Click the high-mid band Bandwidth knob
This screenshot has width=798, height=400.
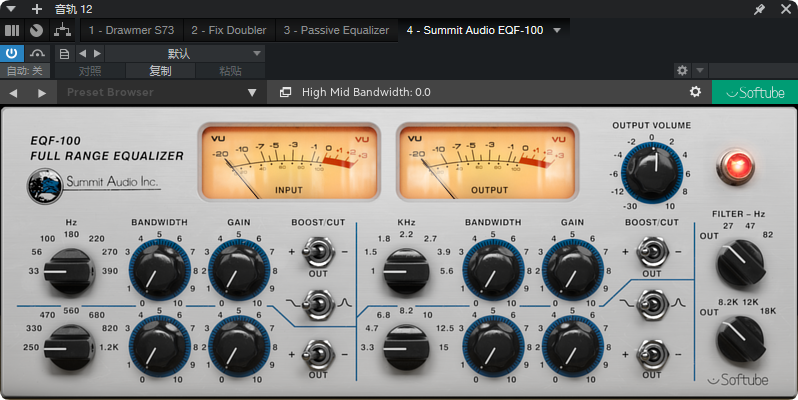click(493, 270)
